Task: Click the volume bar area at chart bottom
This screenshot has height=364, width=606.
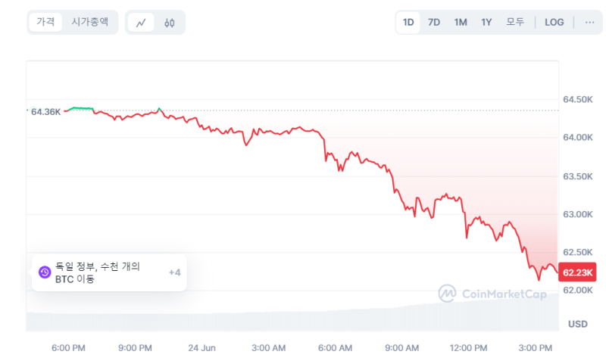Action: point(303,319)
